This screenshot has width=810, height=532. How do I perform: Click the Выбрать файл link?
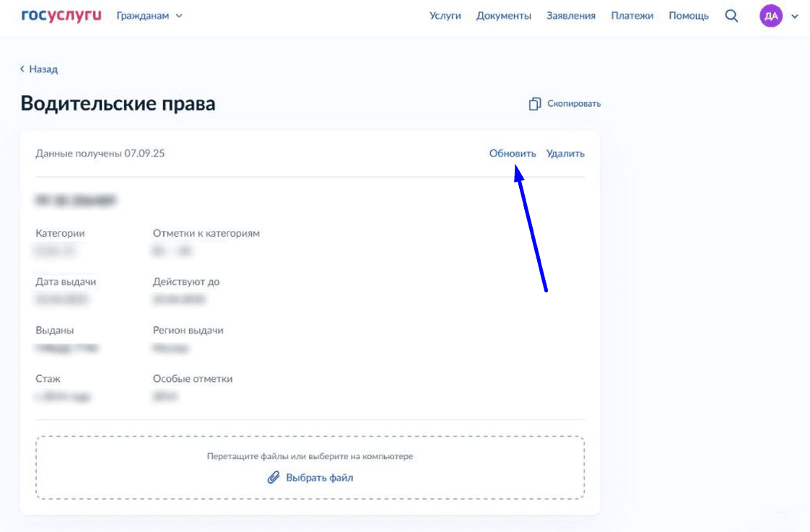pos(319,477)
